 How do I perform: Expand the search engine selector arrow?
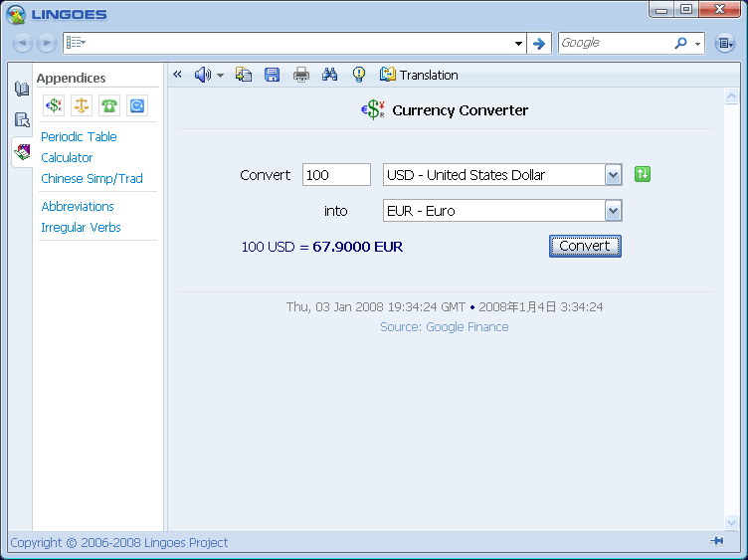click(x=697, y=44)
